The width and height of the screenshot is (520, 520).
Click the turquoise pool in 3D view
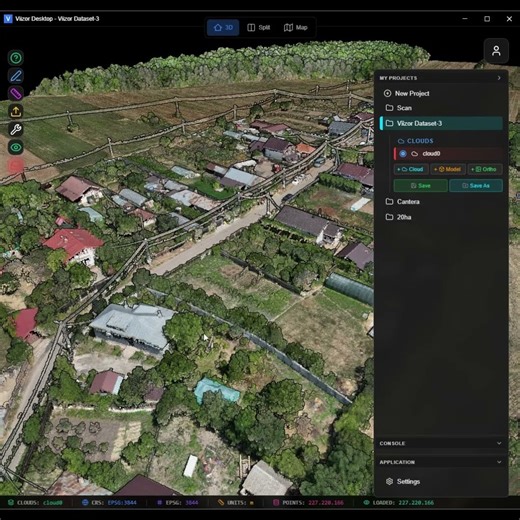[x=217, y=390]
